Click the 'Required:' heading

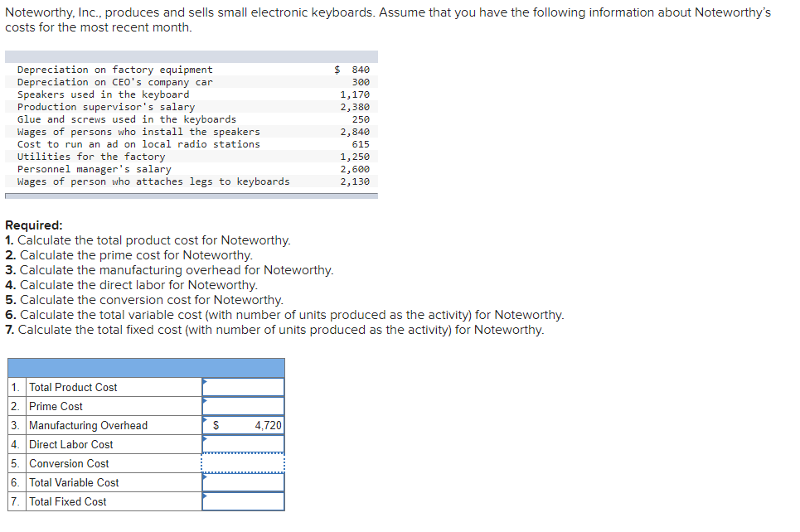pyautogui.click(x=34, y=225)
